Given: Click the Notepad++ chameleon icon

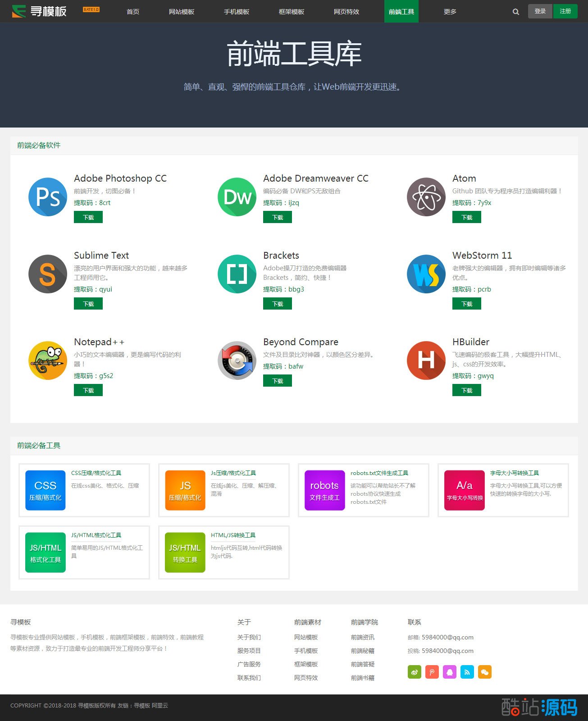Looking at the screenshot, I should [x=48, y=360].
